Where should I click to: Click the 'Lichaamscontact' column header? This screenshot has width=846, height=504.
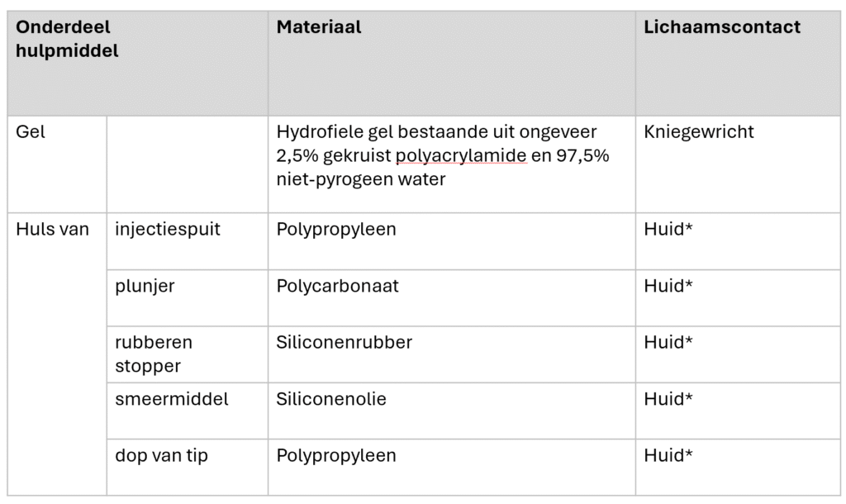click(738, 63)
